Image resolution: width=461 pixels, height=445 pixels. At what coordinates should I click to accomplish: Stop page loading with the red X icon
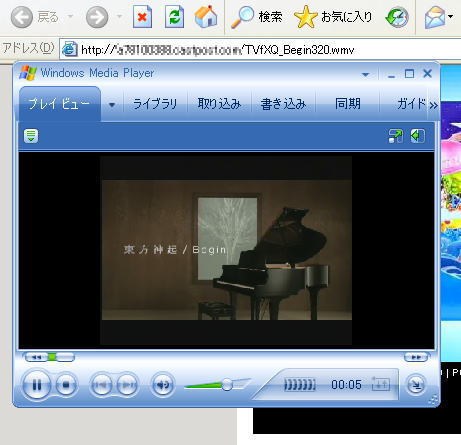142,17
